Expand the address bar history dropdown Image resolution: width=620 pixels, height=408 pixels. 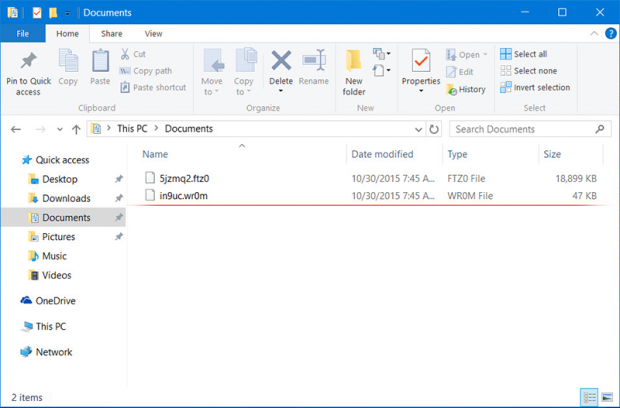(x=418, y=129)
